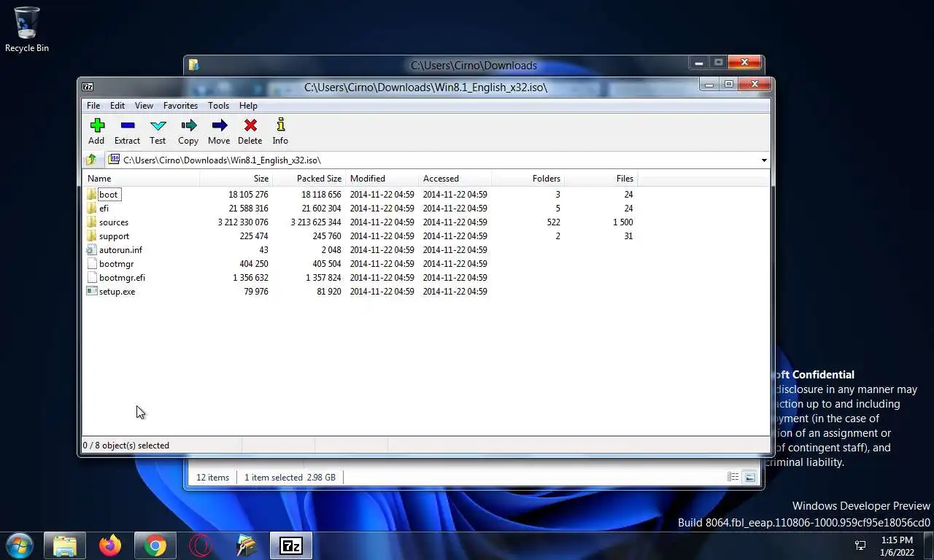Click the red Delete toolbar icon

coord(250,125)
